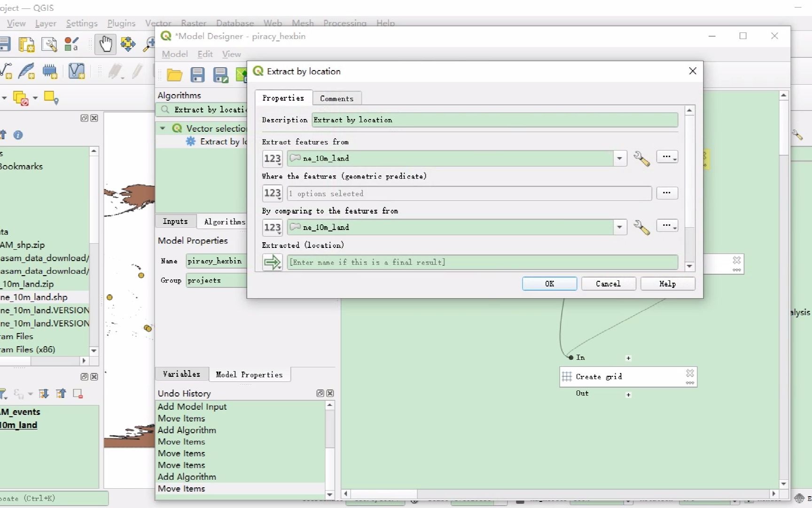Float the Browser panel
The image size is (812, 508).
[x=85, y=119]
